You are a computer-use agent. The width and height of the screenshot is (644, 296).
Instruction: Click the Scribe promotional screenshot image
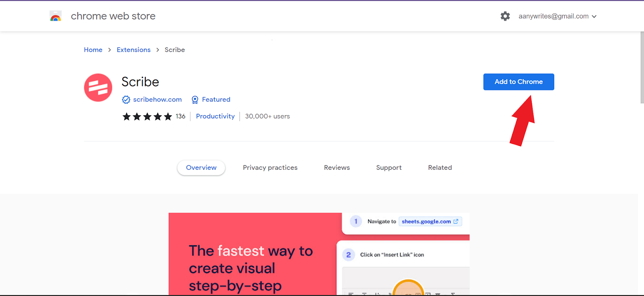coord(319,254)
